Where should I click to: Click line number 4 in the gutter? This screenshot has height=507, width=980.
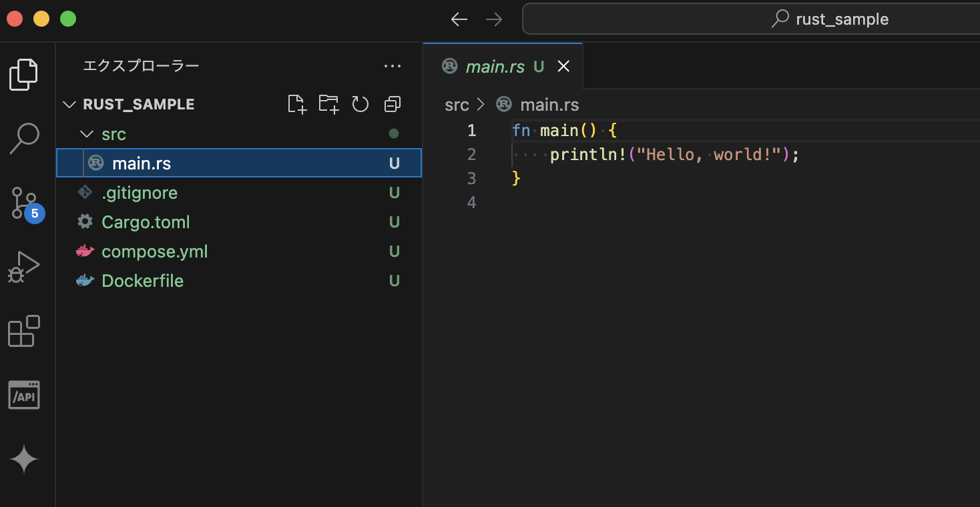click(471, 202)
